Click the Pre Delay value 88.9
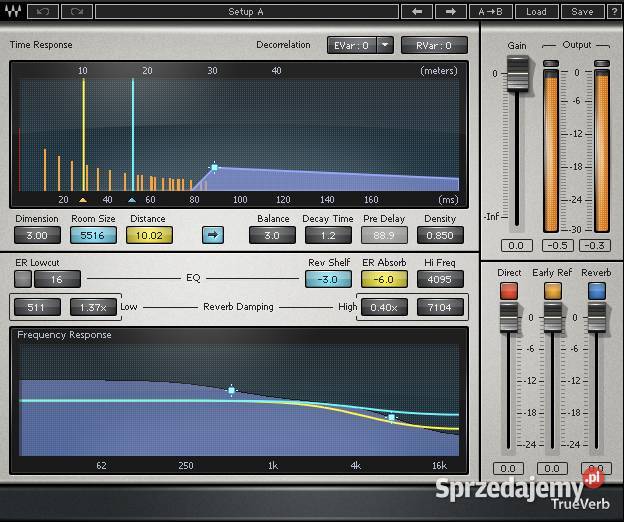 pyautogui.click(x=384, y=235)
